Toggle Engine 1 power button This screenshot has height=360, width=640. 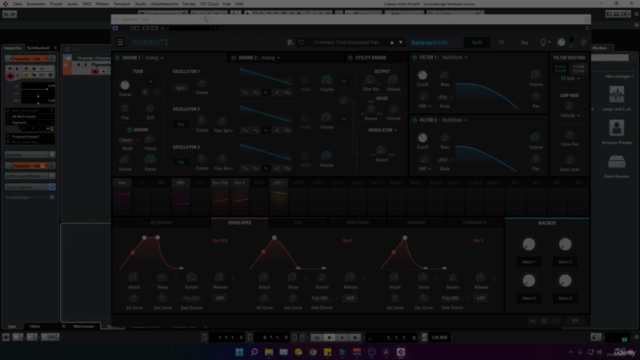pyautogui.click(x=117, y=58)
